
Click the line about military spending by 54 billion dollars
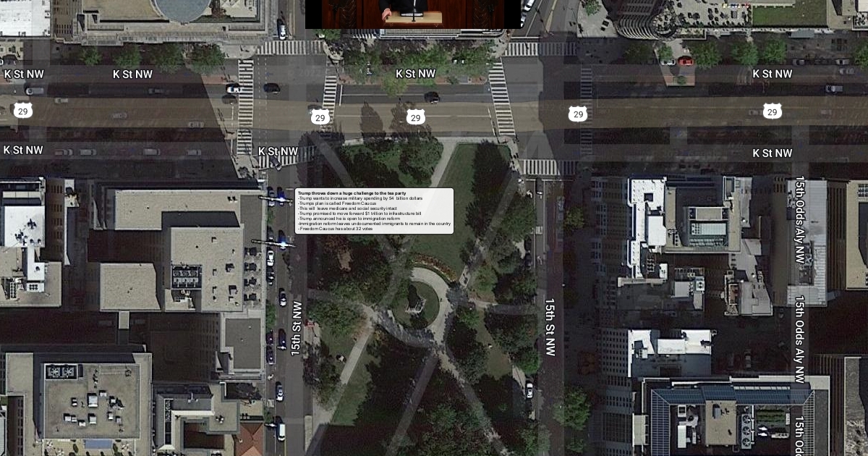[360, 198]
